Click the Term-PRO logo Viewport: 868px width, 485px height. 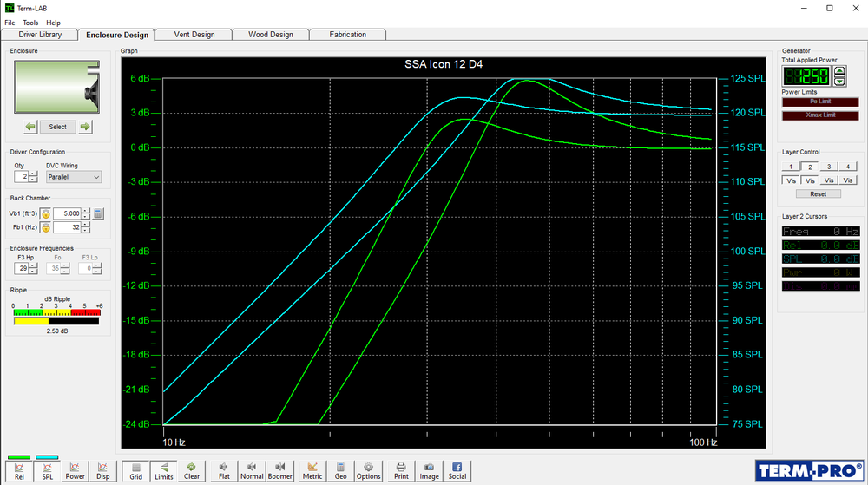pos(809,470)
